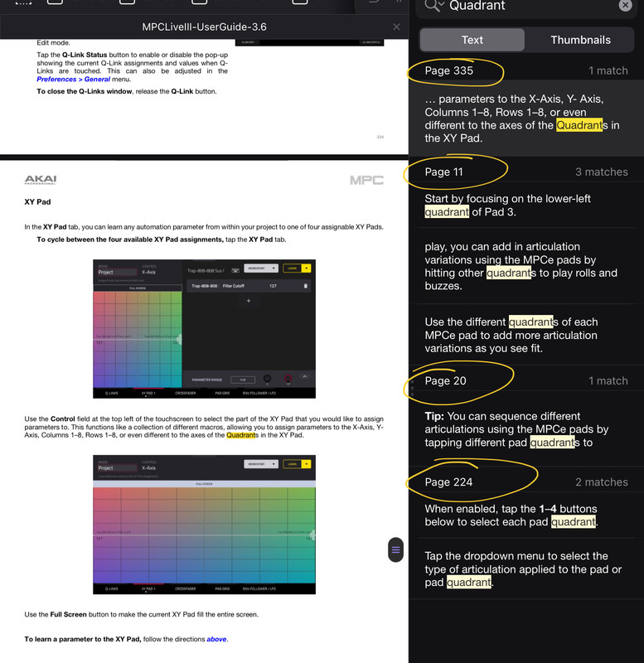The image size is (644, 663).
Task: Open result 'Tap the dropdown menu to select the type'
Action: [x=526, y=569]
